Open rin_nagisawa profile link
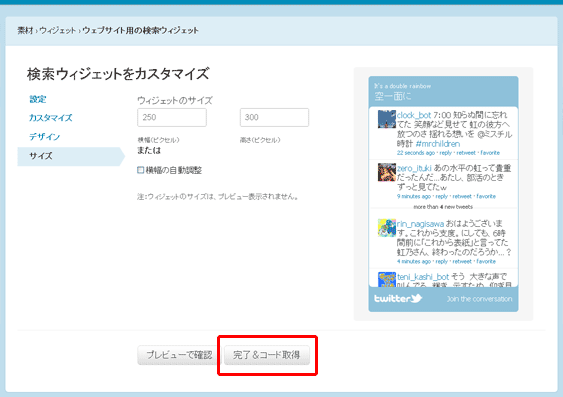The height and width of the screenshot is (397, 563). coord(420,224)
